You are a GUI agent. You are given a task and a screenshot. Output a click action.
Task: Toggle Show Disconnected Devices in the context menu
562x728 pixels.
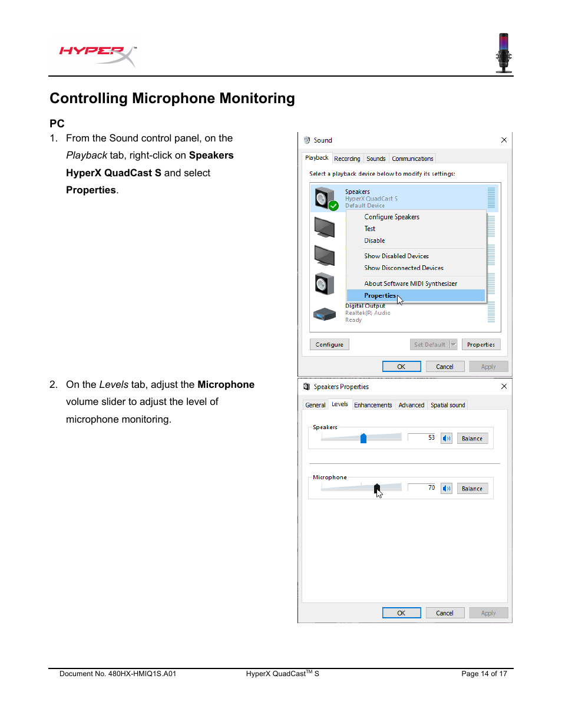pos(416,268)
